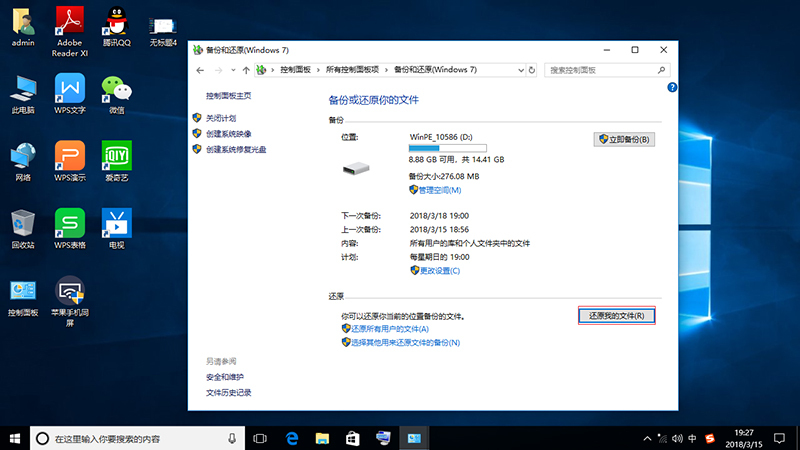Viewport: 800px width, 450px height.
Task: Open recent locations dropdown arrow
Action: 233,70
